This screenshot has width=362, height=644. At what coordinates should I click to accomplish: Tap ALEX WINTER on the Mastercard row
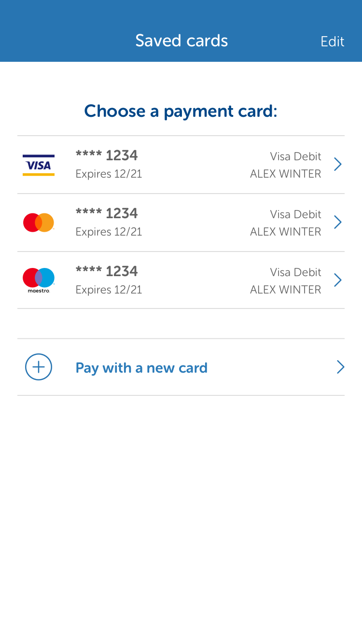point(285,232)
